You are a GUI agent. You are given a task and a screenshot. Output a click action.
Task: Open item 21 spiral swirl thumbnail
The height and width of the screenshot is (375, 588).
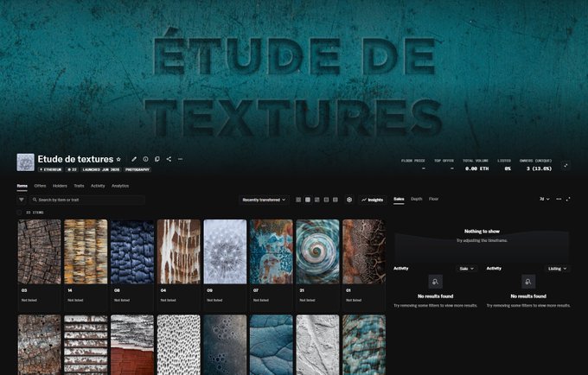pyautogui.click(x=317, y=251)
